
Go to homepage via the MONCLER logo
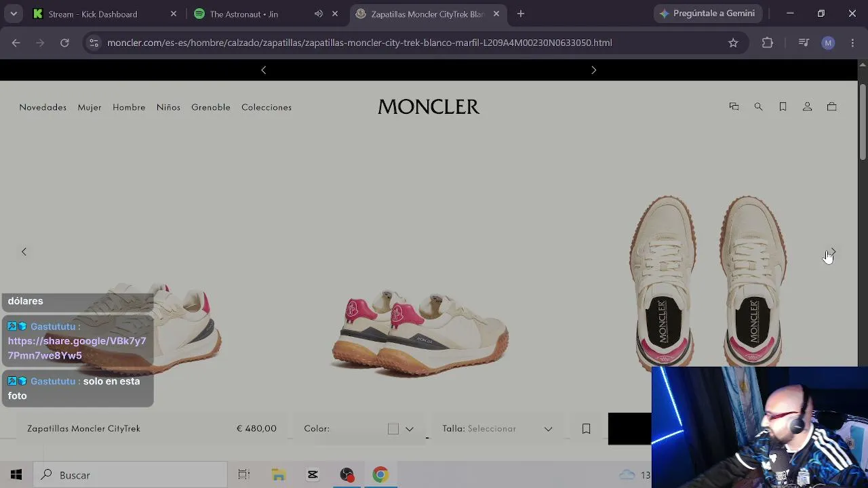pos(429,106)
